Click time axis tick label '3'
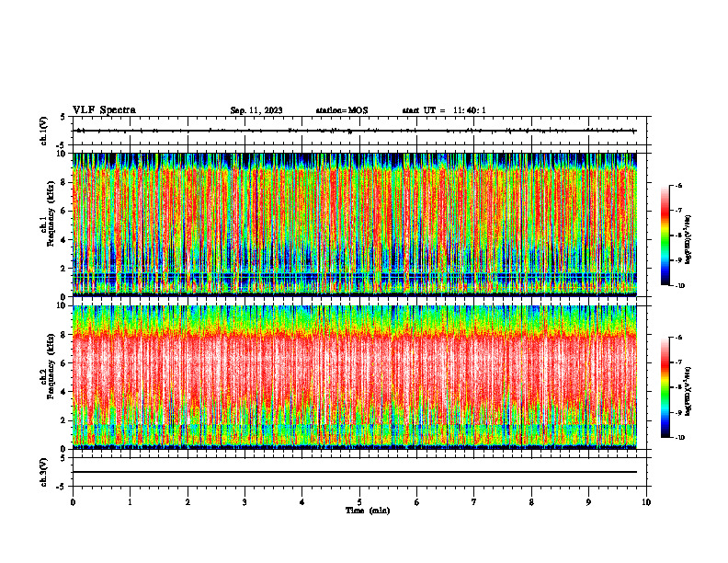The height and width of the screenshot is (563, 728). click(245, 502)
